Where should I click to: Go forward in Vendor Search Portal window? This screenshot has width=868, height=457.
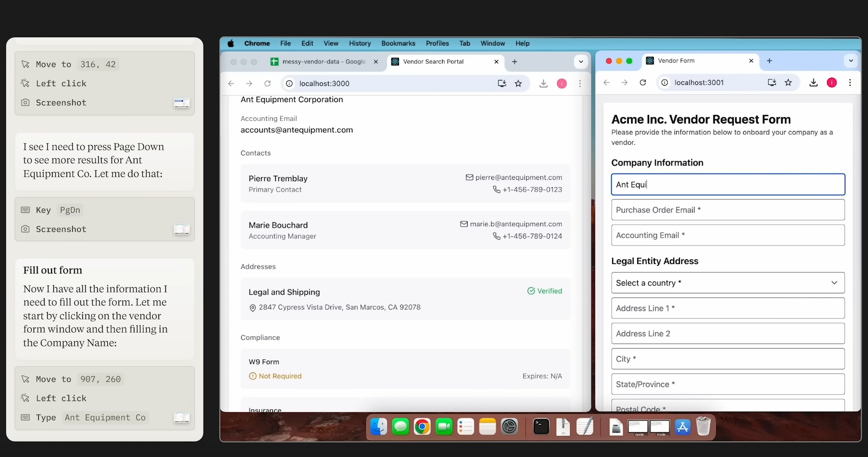coord(249,83)
